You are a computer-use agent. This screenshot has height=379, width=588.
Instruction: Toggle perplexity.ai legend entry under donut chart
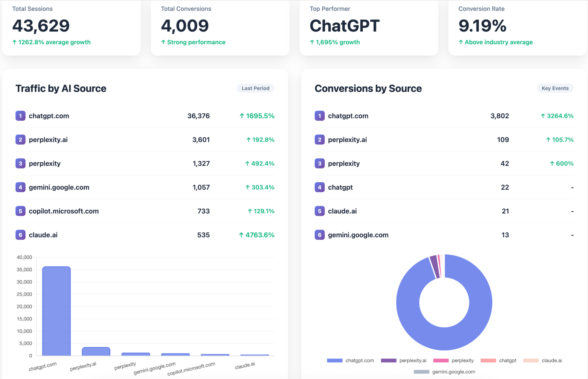404,360
